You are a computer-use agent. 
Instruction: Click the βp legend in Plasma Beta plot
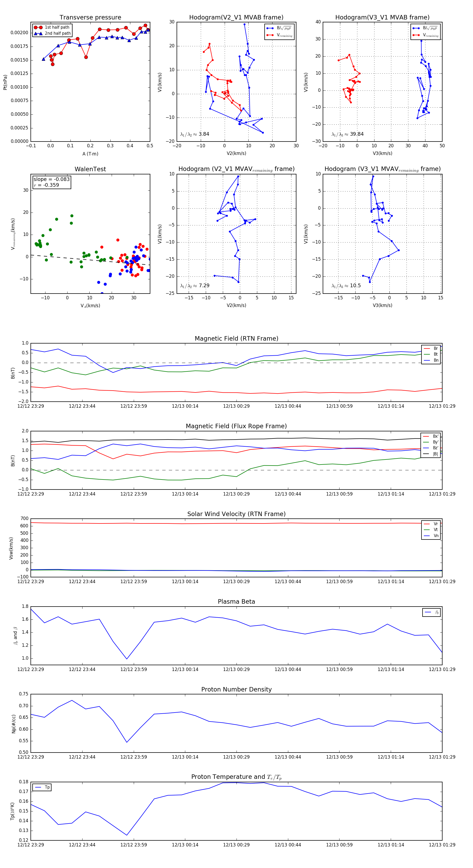click(x=431, y=612)
